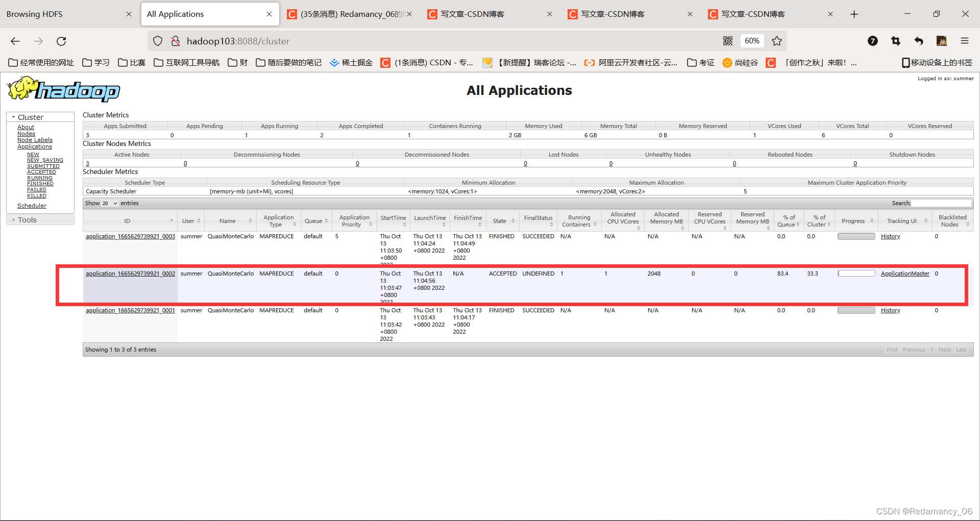This screenshot has width=980, height=521.
Task: Bookmark this page with the star icon
Action: point(776,41)
